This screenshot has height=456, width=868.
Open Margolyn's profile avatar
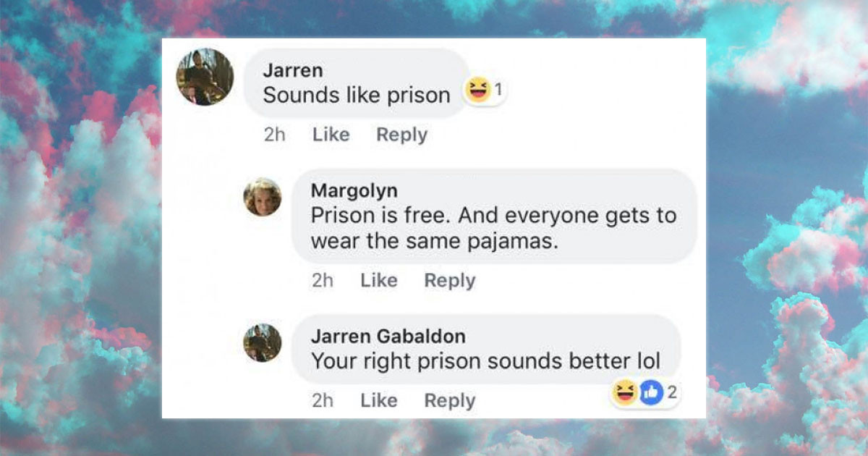click(x=262, y=197)
